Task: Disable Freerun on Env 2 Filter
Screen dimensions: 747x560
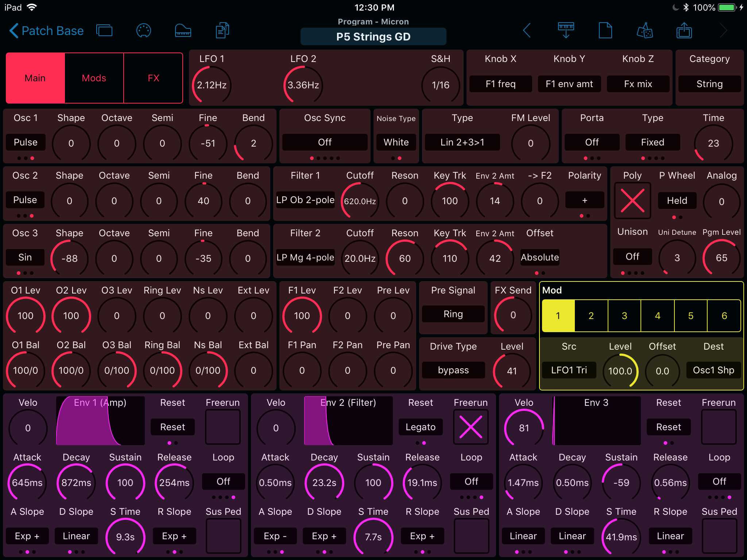Action: click(471, 427)
